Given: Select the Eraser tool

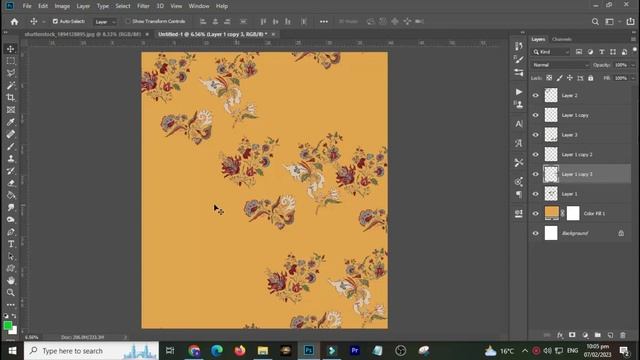Looking at the screenshot, I should [11, 183].
